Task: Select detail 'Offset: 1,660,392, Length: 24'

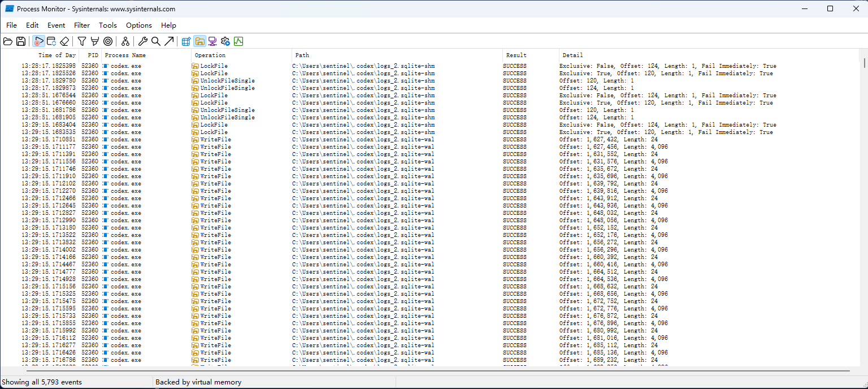Action: [x=608, y=257]
